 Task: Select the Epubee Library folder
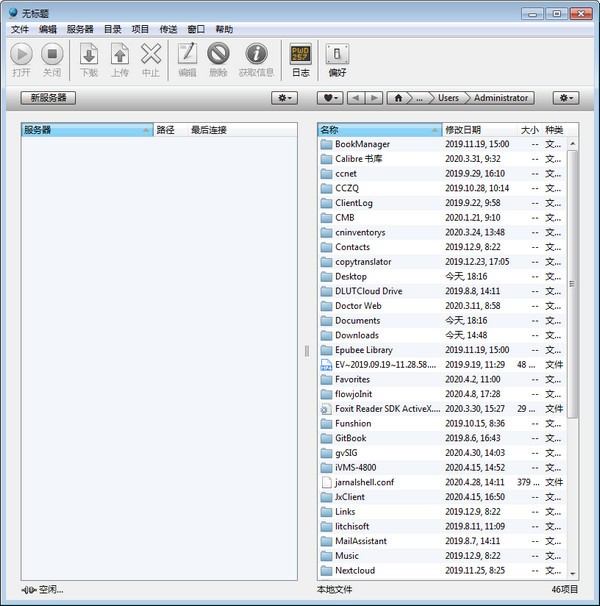pos(441,350)
